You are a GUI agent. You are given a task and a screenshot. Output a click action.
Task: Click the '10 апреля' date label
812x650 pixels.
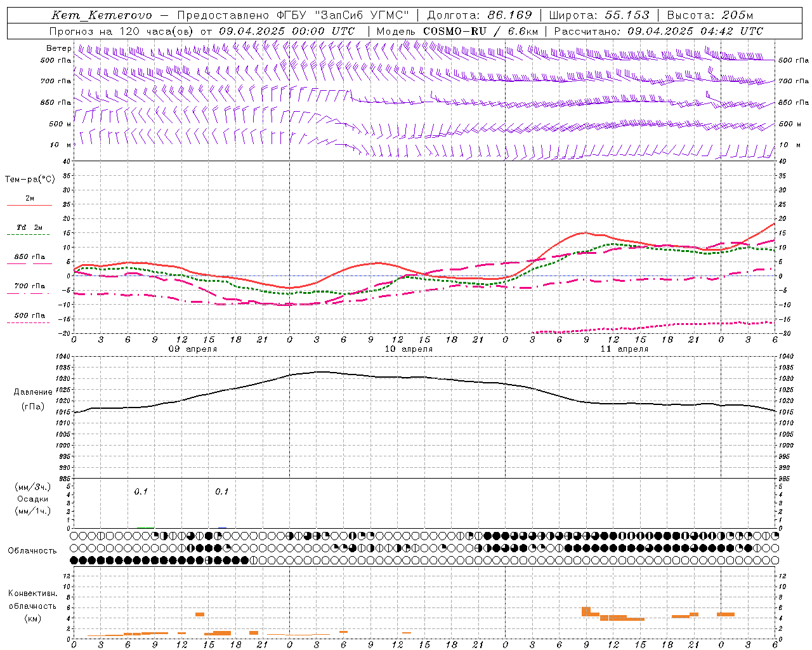(409, 349)
